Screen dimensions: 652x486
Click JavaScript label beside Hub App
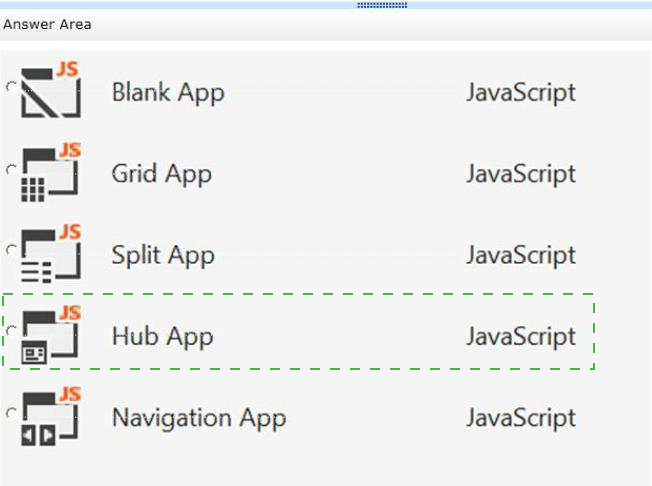pyautogui.click(x=521, y=337)
